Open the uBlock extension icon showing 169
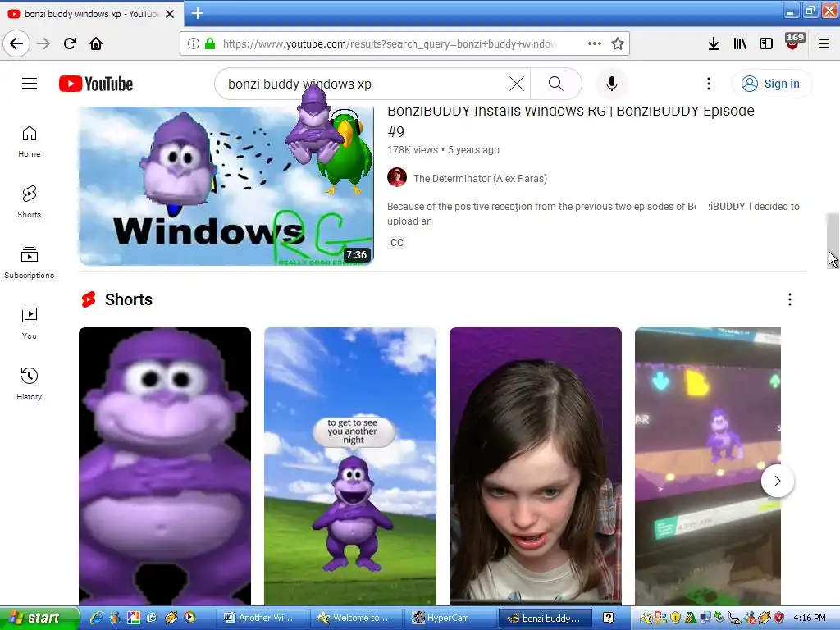 coord(793,42)
